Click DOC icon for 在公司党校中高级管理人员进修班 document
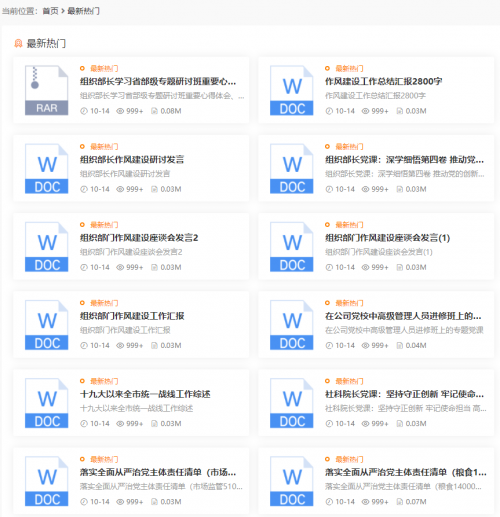The image size is (500, 517). click(x=292, y=325)
